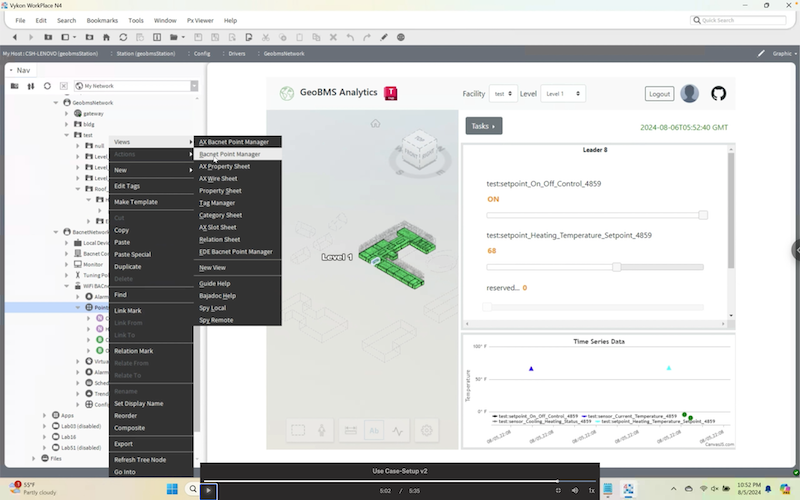Click the GitHub icon in GeoBMS header
Image resolution: width=800 pixels, height=500 pixels.
click(718, 93)
